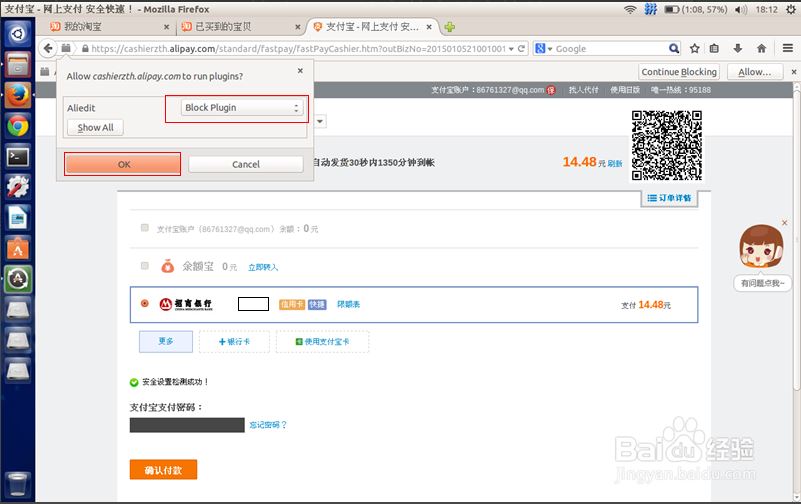This screenshot has height=504, width=801.
Task: Click the 忘记密码？ link
Action: pos(268,425)
